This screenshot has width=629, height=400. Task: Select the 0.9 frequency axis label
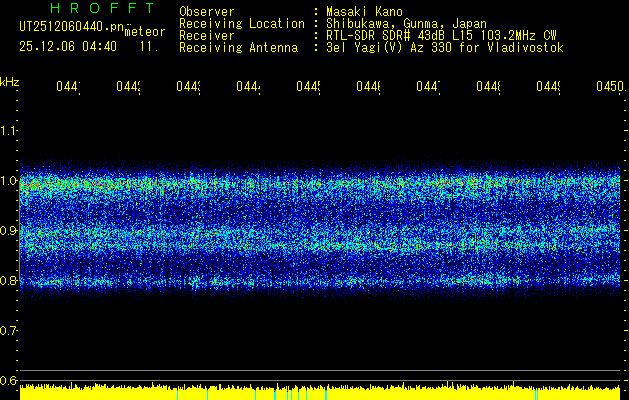[x=9, y=231]
